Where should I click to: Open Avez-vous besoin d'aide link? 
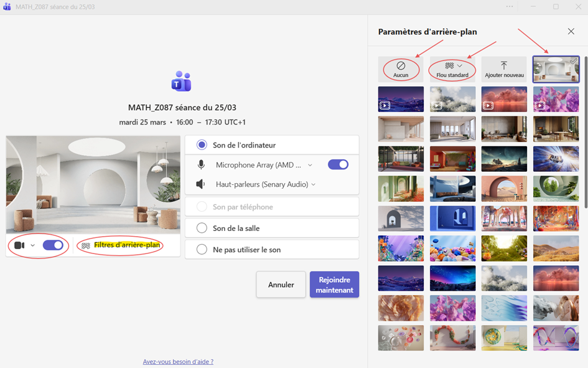click(178, 362)
